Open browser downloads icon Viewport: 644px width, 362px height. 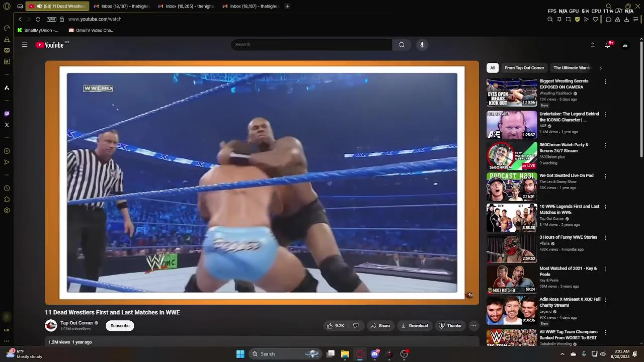(626, 20)
